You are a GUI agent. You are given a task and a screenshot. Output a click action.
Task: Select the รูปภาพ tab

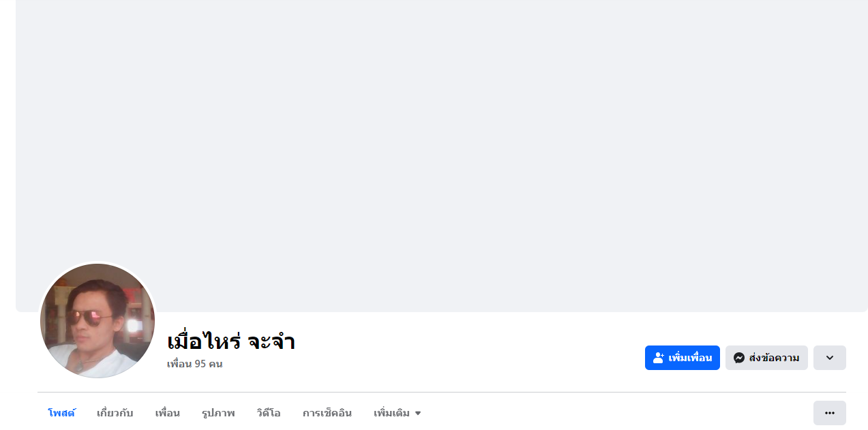[x=218, y=413]
